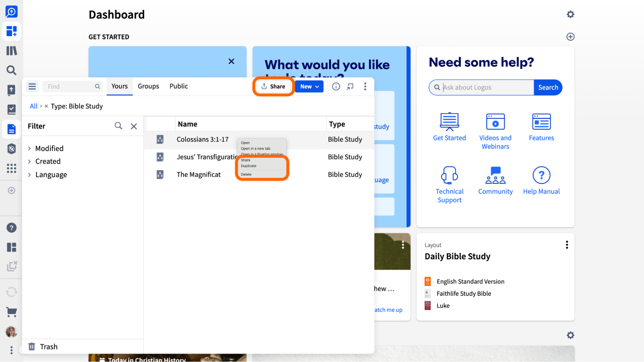Open Dashboard settings gear at top right
Image resolution: width=644 pixels, height=362 pixels.
click(570, 14)
